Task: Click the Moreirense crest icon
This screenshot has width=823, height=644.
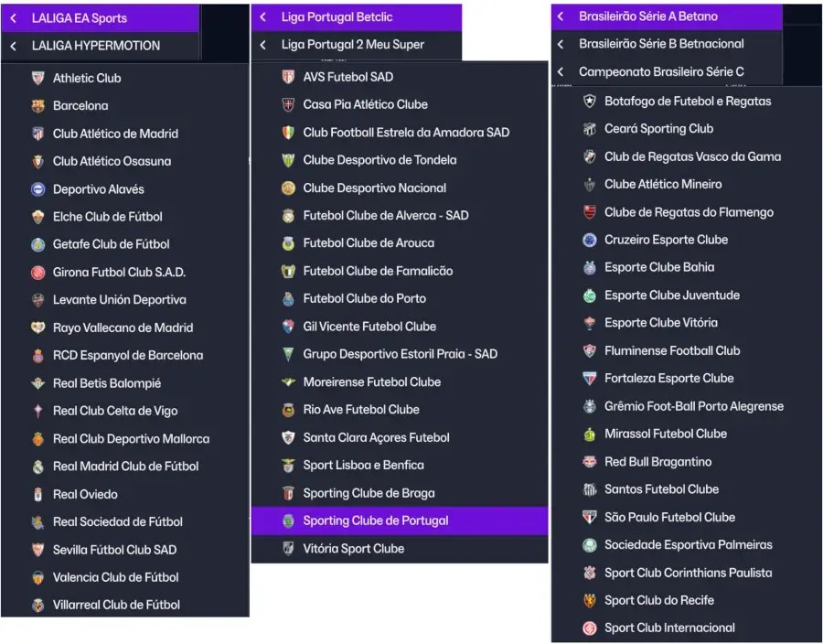Action: [288, 382]
